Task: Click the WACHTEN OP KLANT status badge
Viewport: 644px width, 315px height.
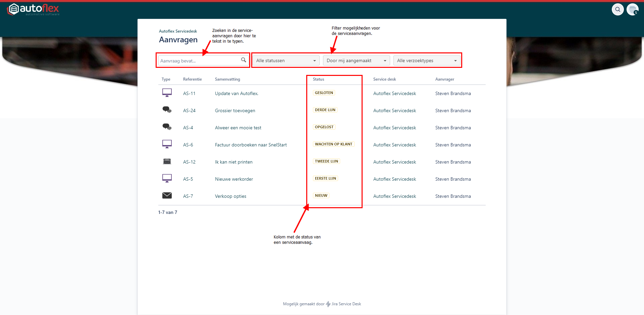Action: tap(333, 144)
